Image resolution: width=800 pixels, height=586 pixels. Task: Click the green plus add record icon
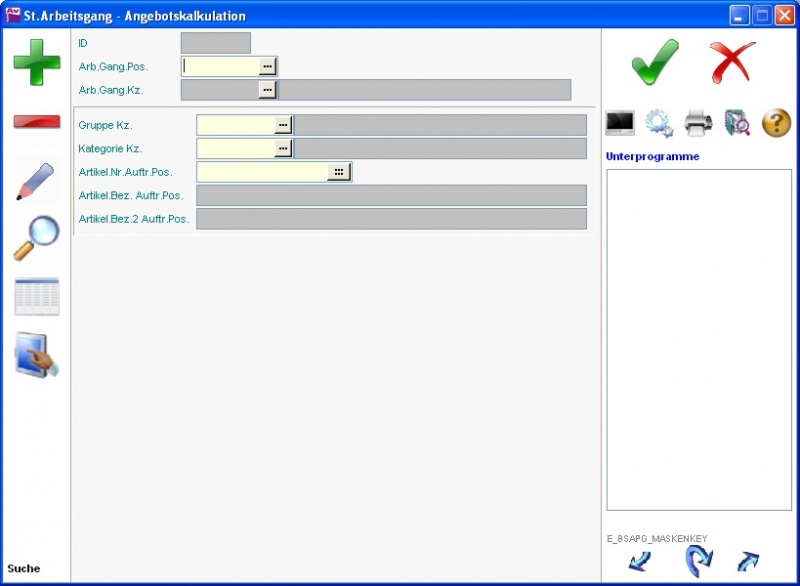point(37,61)
